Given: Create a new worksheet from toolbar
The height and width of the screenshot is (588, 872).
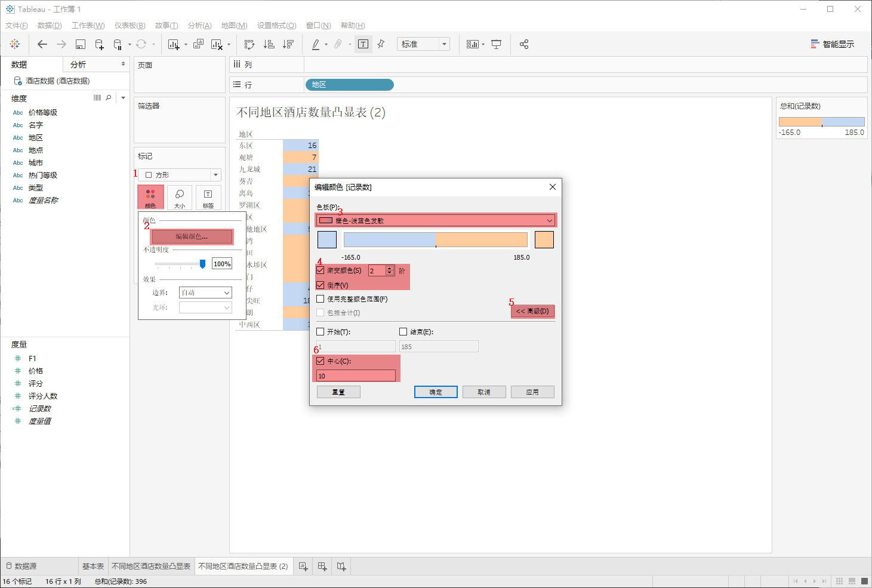Looking at the screenshot, I should (x=174, y=44).
